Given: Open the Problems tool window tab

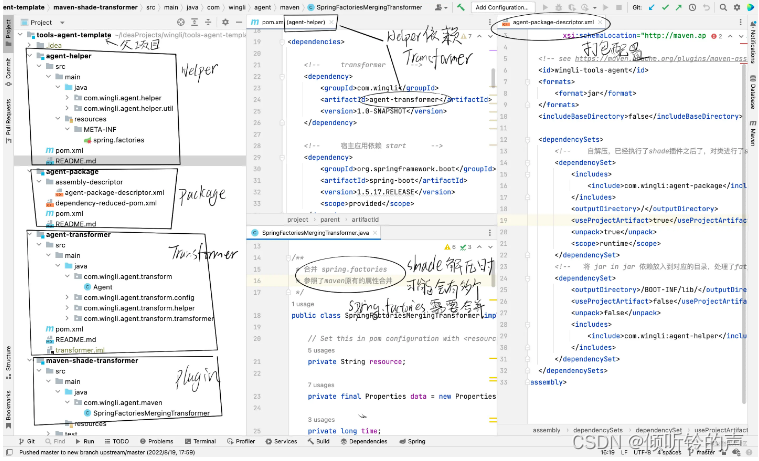Looking at the screenshot, I should coord(156,442).
